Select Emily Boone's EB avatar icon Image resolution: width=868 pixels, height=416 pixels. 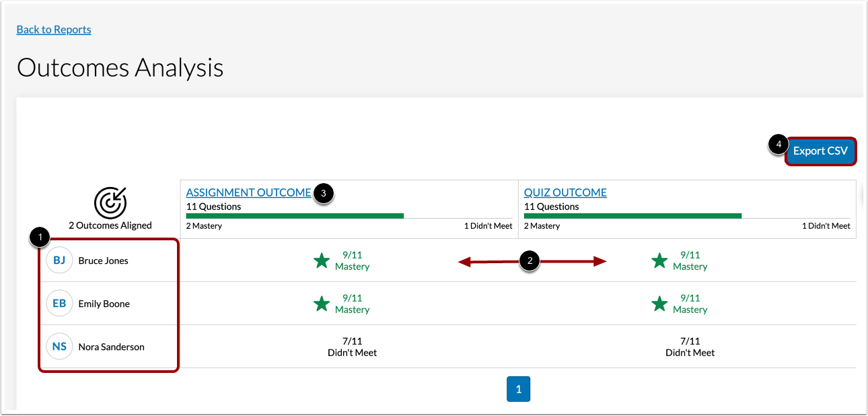(x=59, y=303)
